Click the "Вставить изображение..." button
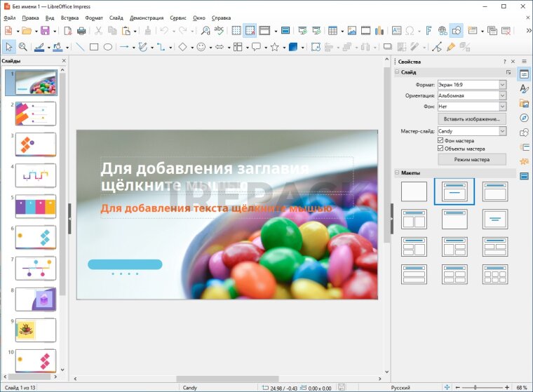This screenshot has height=392, width=533. tap(471, 119)
